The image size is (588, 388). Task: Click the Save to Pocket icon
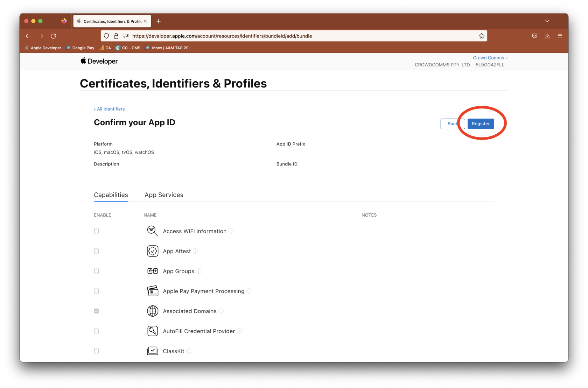coord(534,36)
